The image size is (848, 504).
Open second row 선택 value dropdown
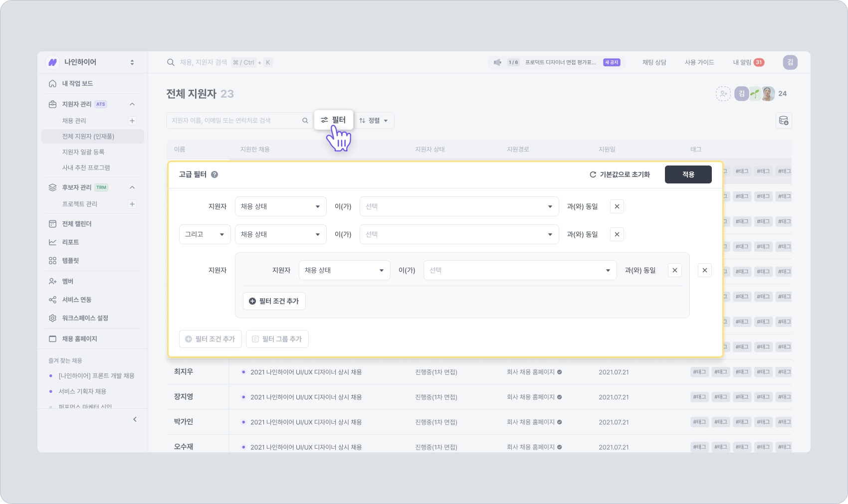coord(459,234)
